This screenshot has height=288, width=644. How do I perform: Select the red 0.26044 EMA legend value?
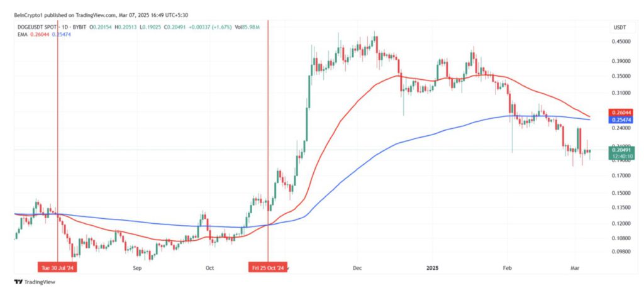[x=38, y=35]
